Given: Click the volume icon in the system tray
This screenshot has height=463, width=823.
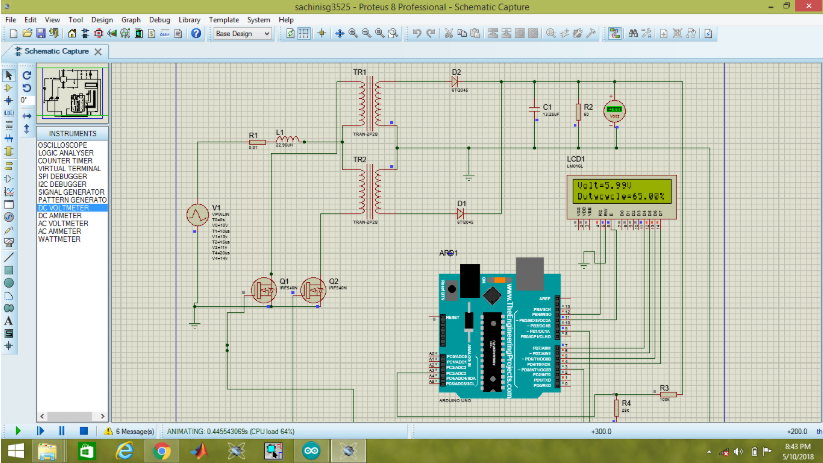Looking at the screenshot, I should pyautogui.click(x=738, y=451).
